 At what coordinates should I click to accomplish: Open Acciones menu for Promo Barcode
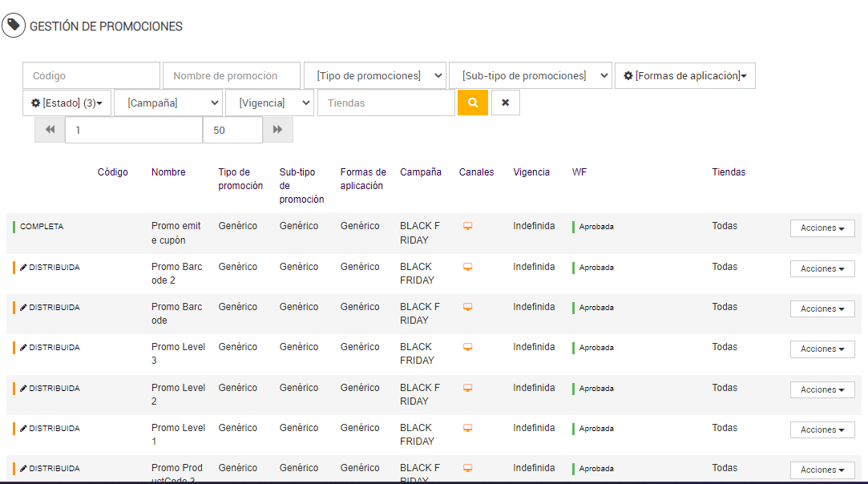822,309
